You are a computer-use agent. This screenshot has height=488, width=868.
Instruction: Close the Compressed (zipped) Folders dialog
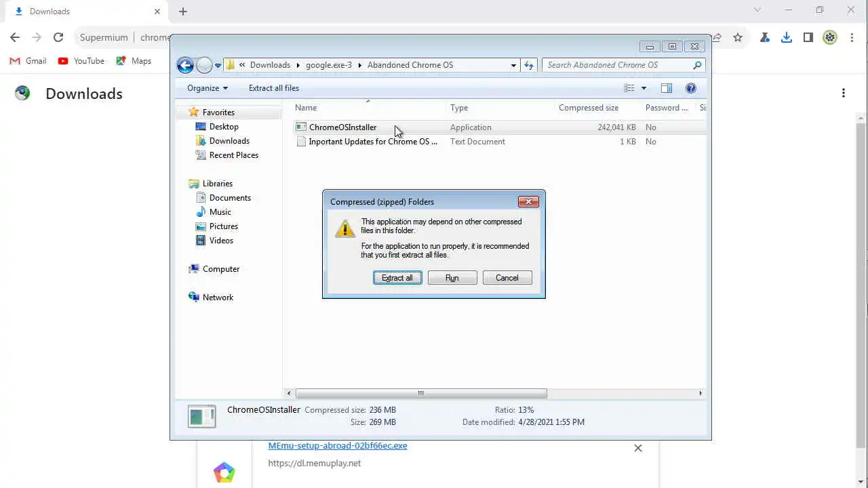click(528, 201)
